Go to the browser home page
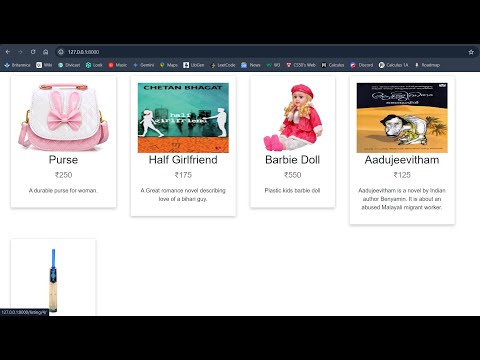 tap(46, 52)
